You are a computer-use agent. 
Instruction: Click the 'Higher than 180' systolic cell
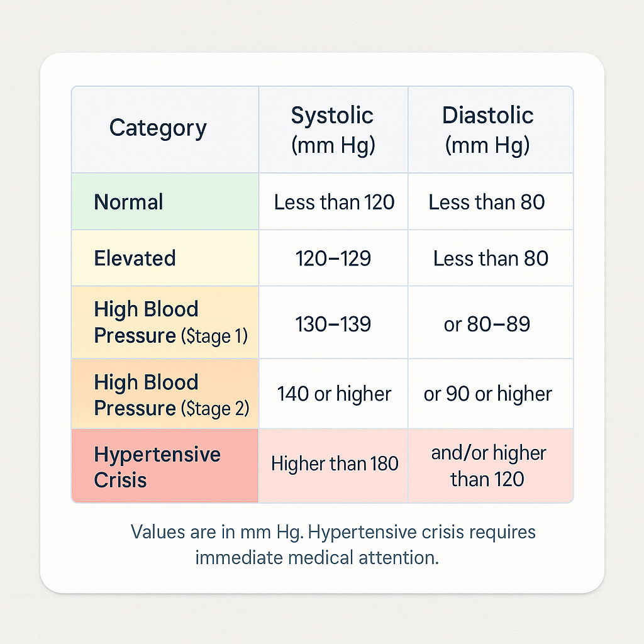(335, 464)
